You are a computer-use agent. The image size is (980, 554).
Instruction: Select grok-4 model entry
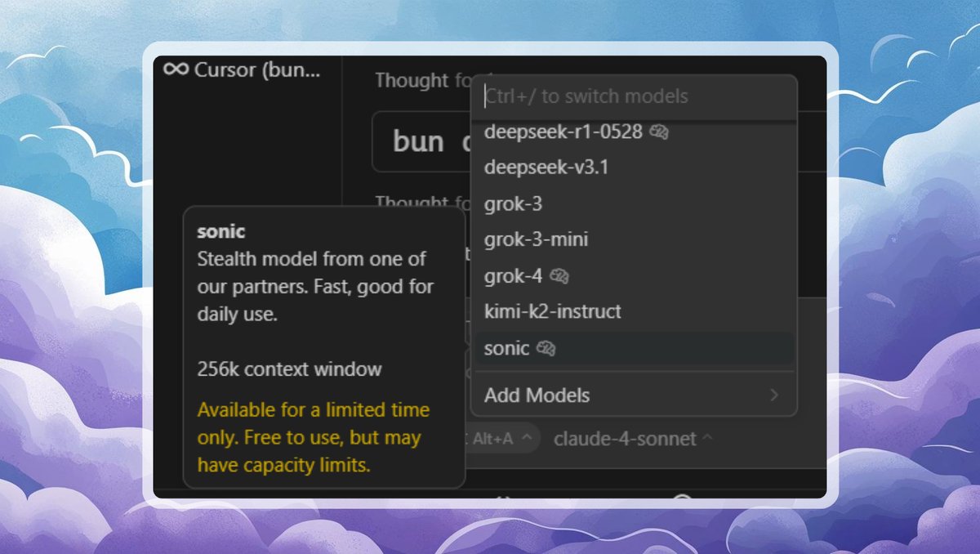pyautogui.click(x=634, y=276)
